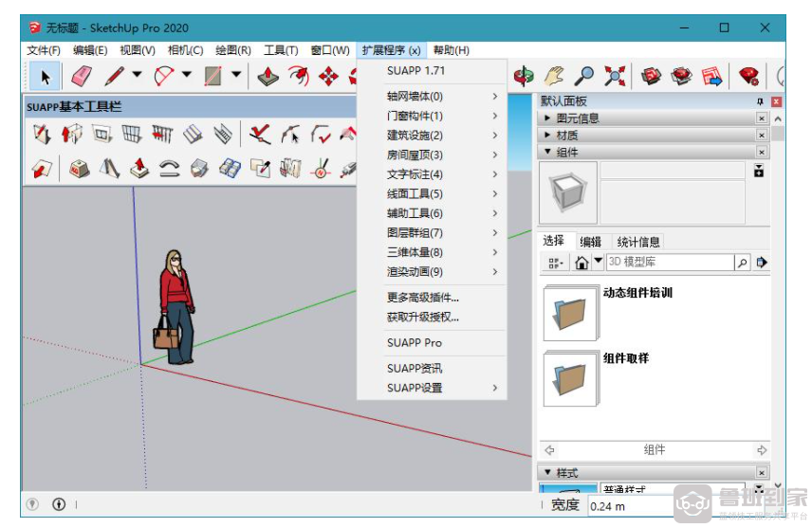Click the Zoom Extents icon

click(615, 76)
